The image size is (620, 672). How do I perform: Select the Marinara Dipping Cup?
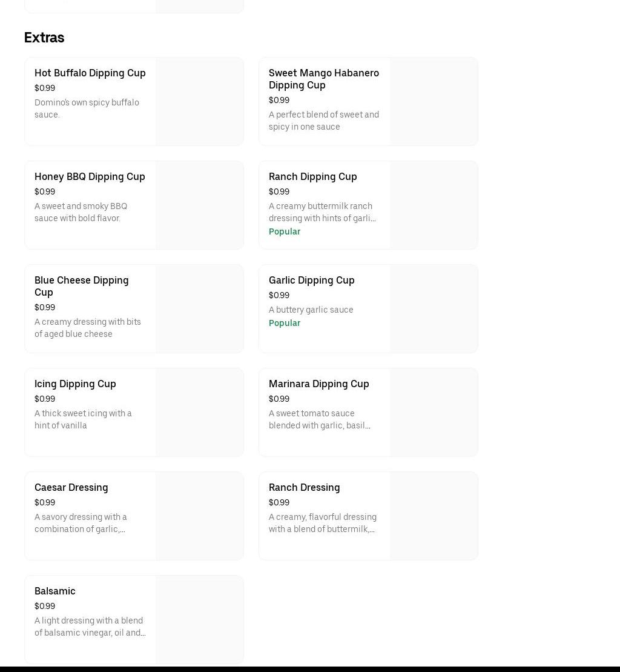tap(318, 384)
